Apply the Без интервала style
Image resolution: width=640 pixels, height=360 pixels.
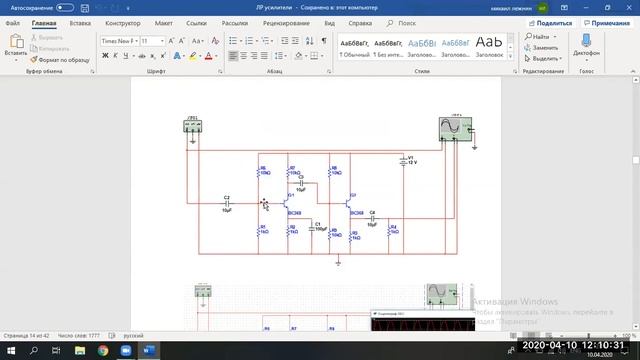388,47
